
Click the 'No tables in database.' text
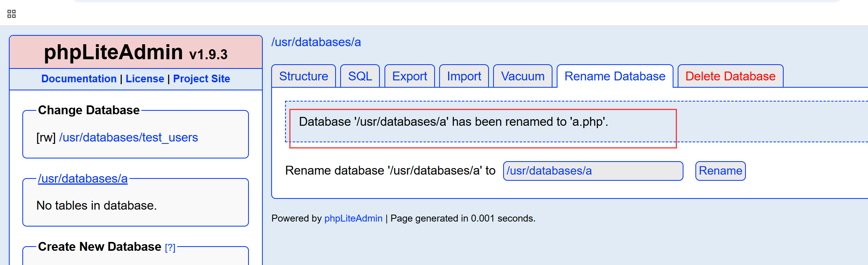pos(96,205)
